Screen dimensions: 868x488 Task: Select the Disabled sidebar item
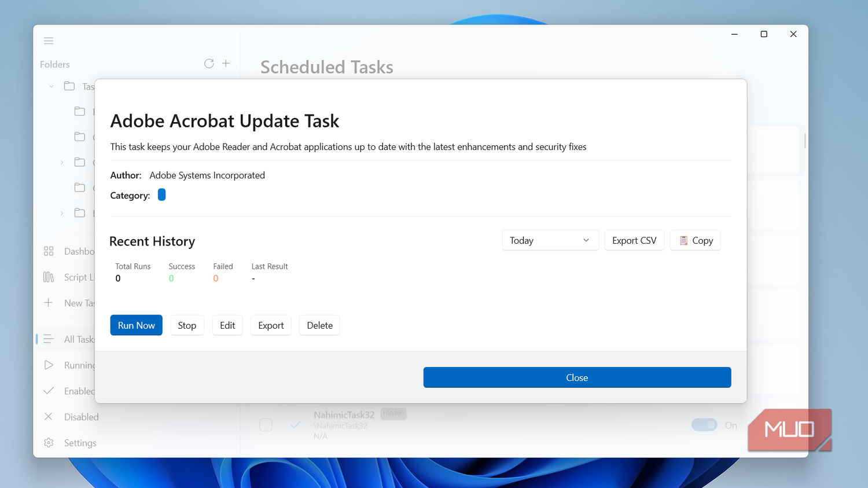tap(81, 417)
